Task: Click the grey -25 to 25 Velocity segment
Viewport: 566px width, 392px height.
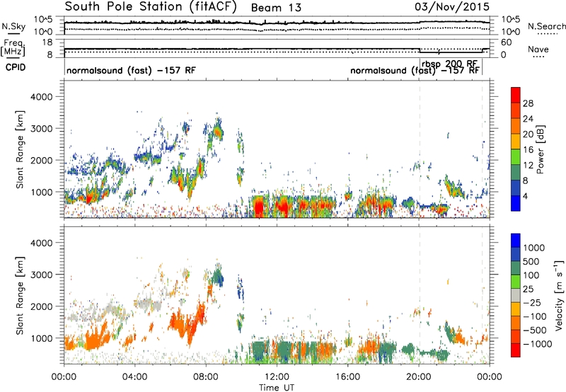Action: click(516, 295)
